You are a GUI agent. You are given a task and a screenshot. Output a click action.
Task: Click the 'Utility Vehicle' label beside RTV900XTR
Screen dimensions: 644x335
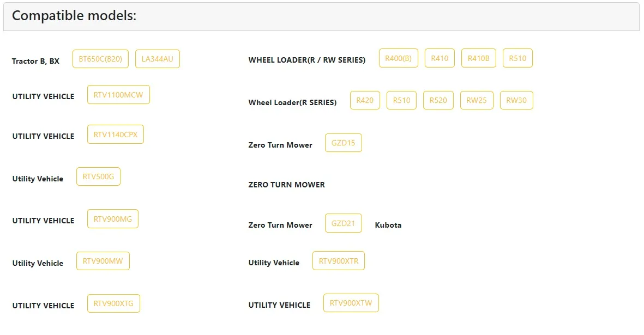pyautogui.click(x=274, y=263)
